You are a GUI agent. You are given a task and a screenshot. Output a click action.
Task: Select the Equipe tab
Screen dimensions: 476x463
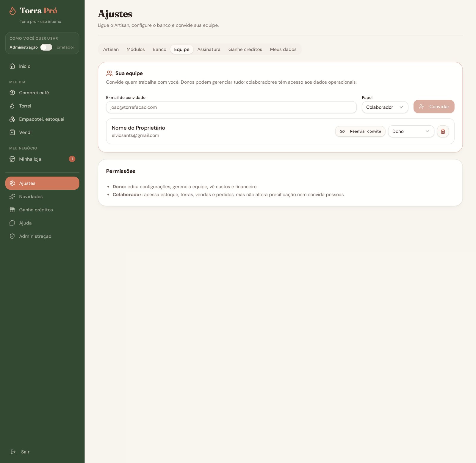tap(182, 49)
